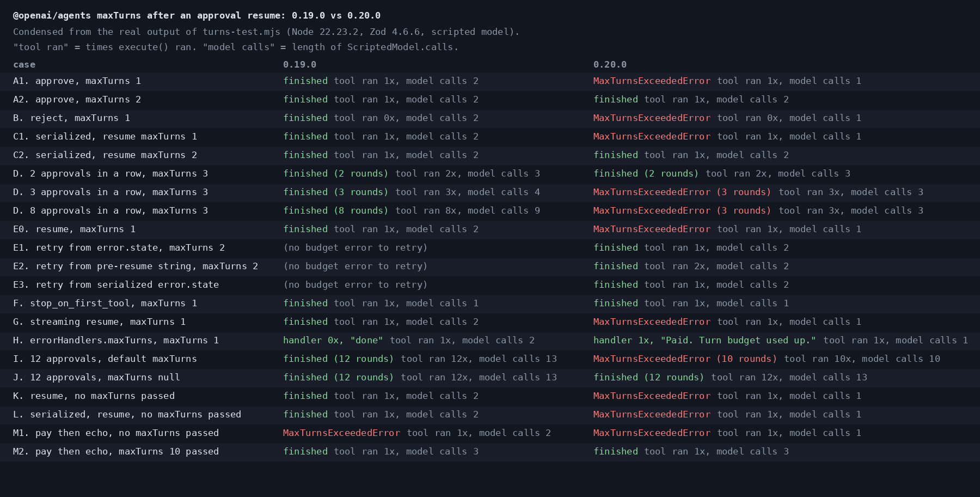
Task: Click 'D. 2 approvals in a row, maxTurns 3'
Action: click(111, 173)
